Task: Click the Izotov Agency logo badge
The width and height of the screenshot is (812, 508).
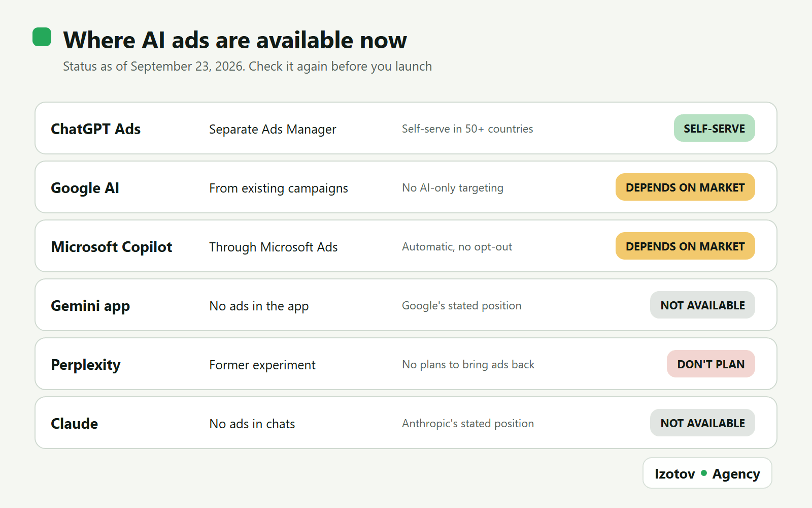Action: click(x=707, y=473)
